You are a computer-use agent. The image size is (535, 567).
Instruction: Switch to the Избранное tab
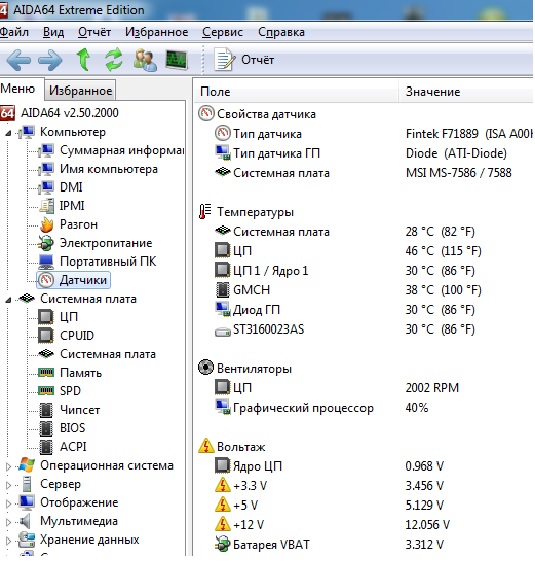coord(80,90)
